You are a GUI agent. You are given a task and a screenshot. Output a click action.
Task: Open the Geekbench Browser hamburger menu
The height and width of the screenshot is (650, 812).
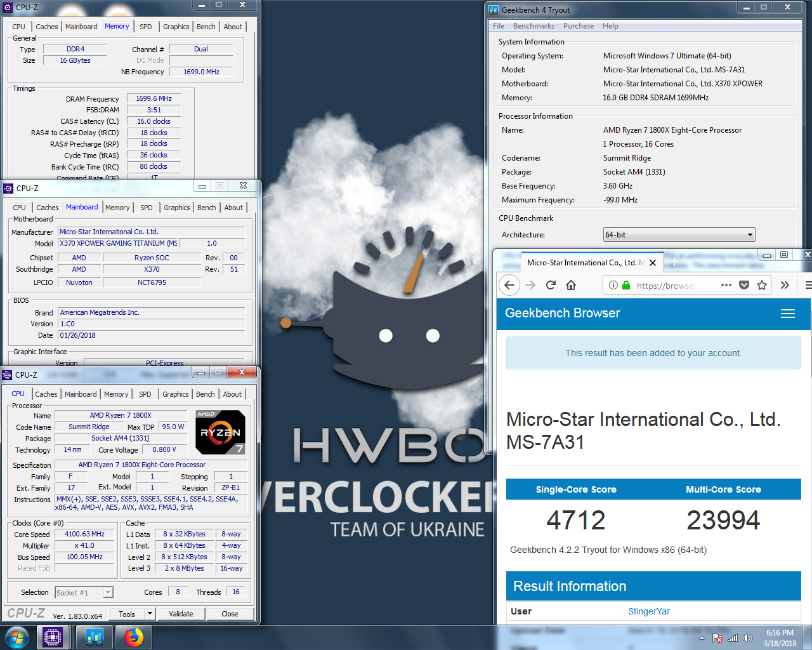[x=788, y=314]
